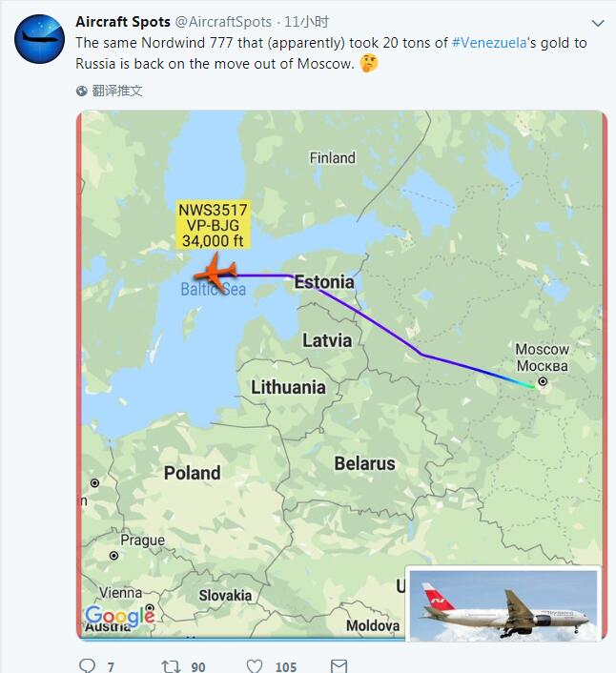Click the thinking face emoji in tweet
This screenshot has width=616, height=673.
point(369,64)
